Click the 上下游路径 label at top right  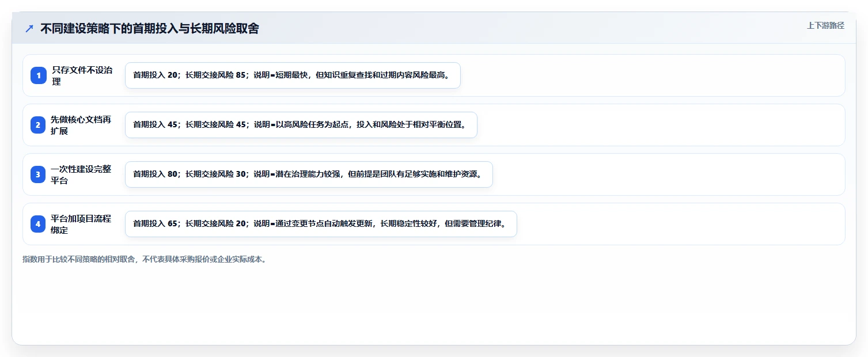[x=825, y=25]
